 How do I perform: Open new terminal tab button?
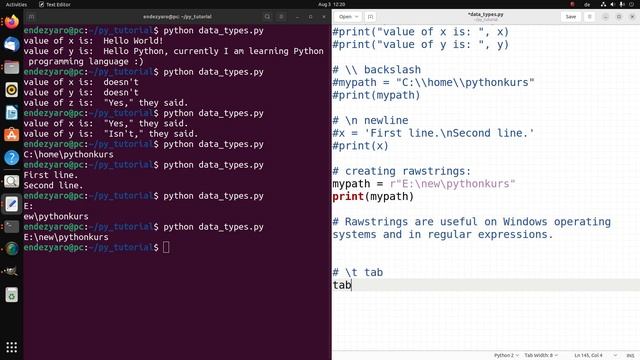coord(31,17)
